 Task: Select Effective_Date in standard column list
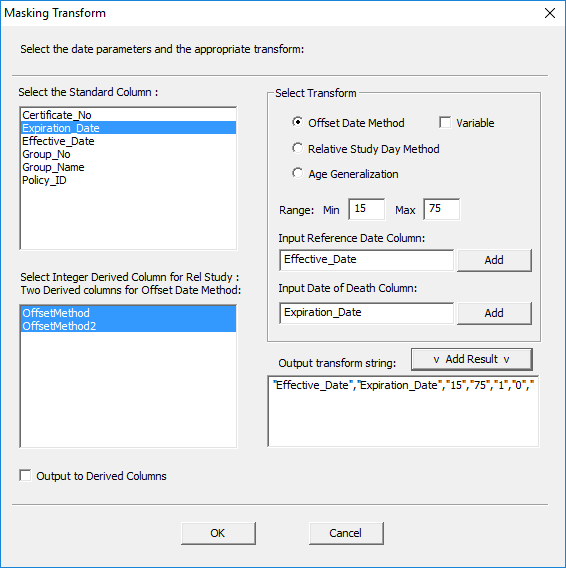128,141
